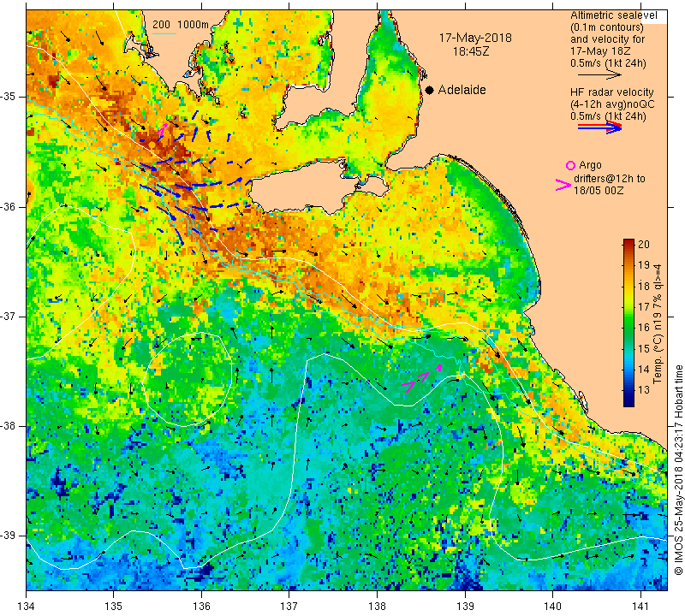Click the black Adelaide city dot marker
This screenshot has width=685, height=616.
click(430, 90)
